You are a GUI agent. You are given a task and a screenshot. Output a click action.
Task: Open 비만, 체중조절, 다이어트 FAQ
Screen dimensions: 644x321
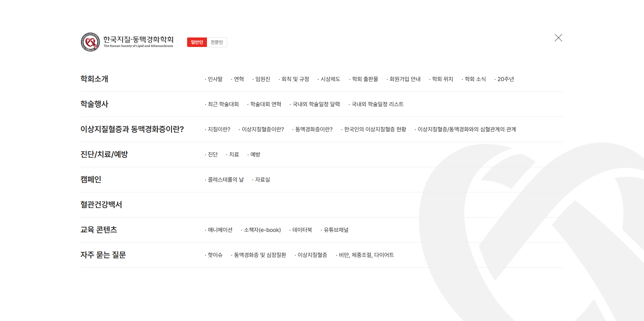366,255
